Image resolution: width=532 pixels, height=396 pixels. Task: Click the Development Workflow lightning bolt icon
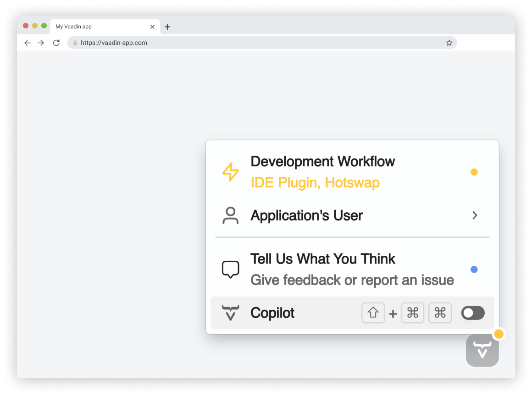231,172
